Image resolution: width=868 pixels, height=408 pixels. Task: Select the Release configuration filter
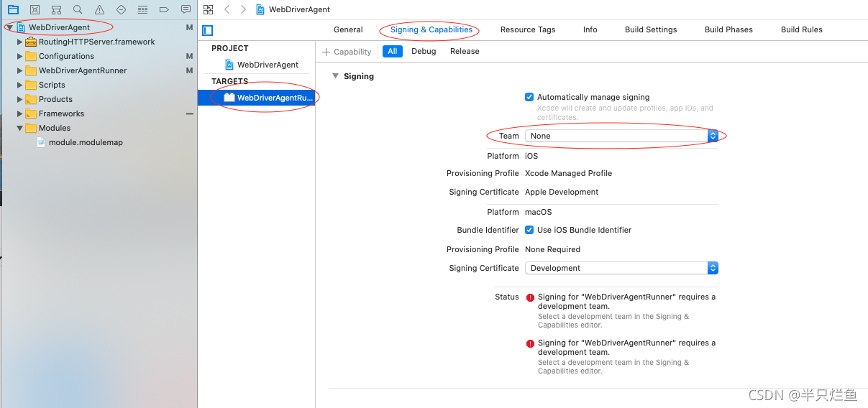coord(465,51)
